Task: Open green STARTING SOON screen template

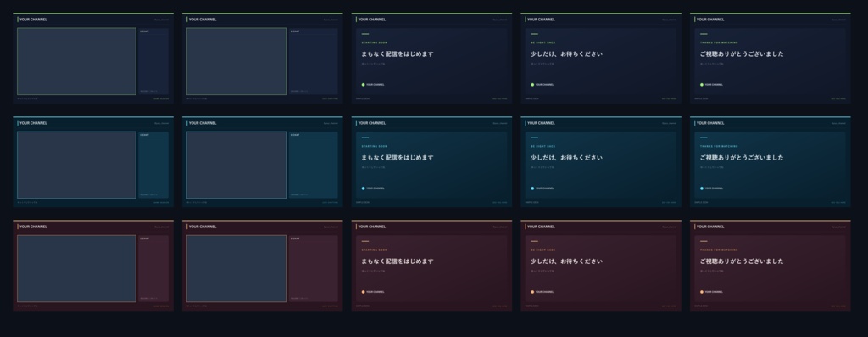Action: 431,59
